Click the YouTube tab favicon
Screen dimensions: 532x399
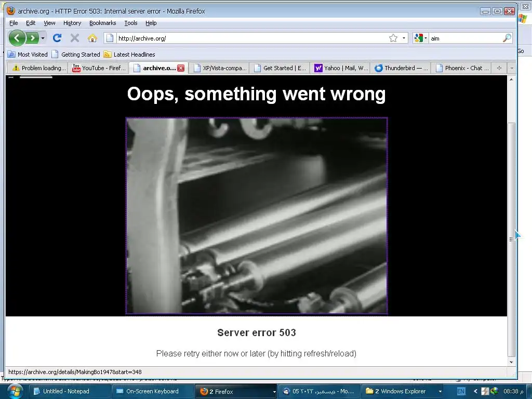point(76,68)
